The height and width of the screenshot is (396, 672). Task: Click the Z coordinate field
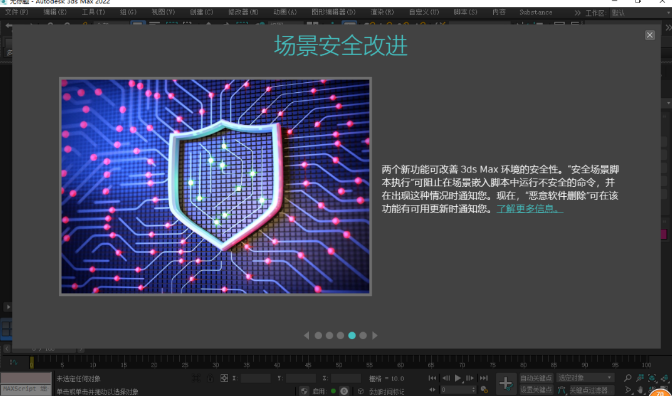tap(346, 378)
